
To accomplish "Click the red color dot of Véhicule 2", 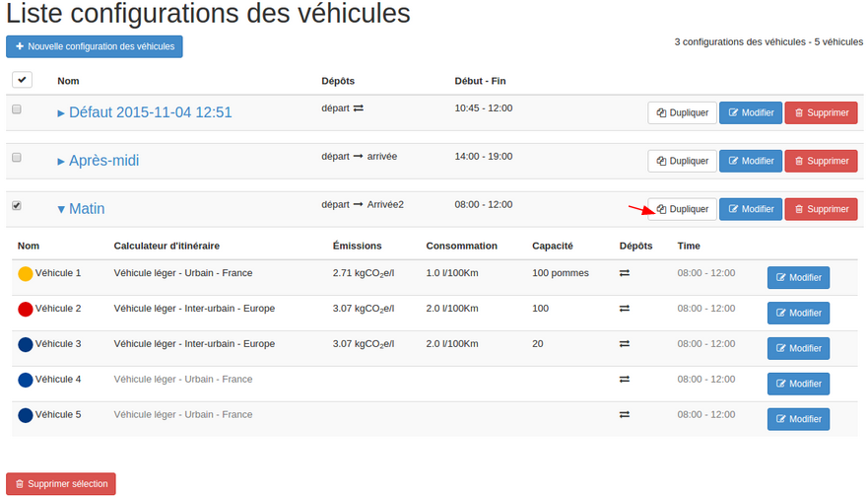I will pyautogui.click(x=26, y=309).
